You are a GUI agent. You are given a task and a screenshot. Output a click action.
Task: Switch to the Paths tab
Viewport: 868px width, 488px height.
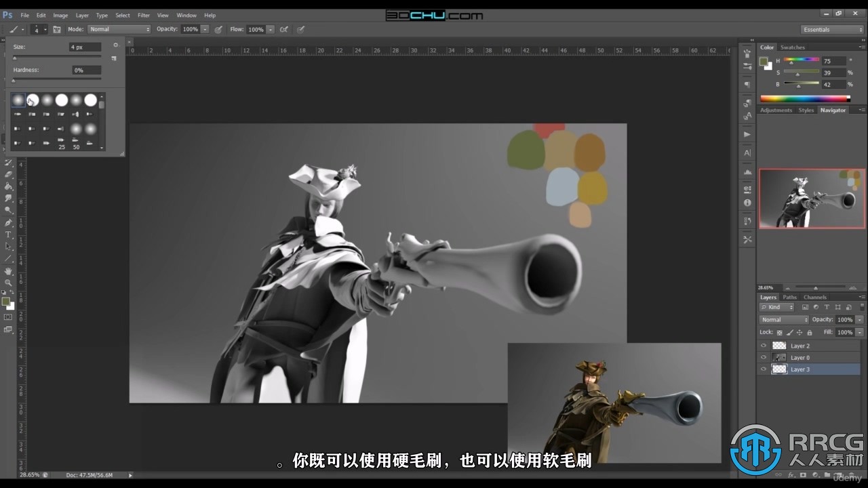coord(789,297)
